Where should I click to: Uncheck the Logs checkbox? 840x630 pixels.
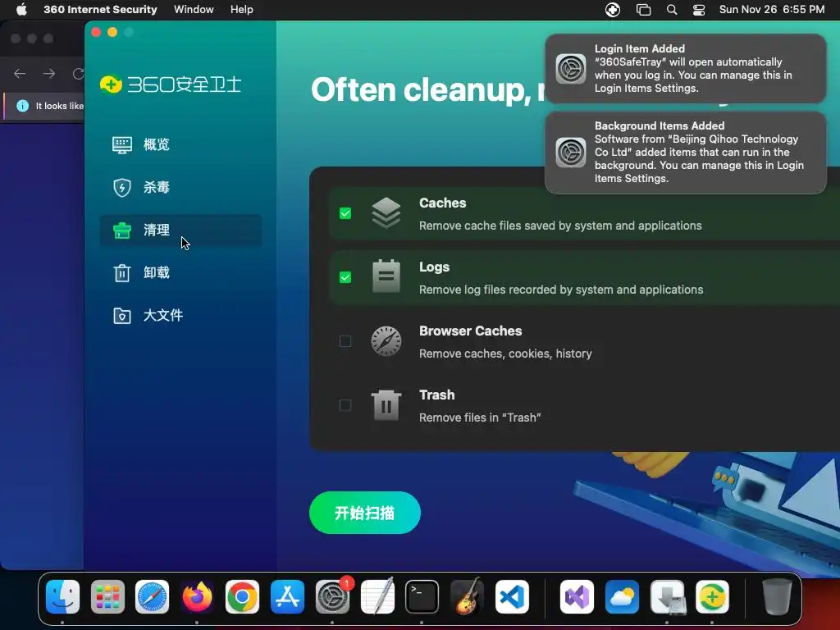tap(345, 277)
